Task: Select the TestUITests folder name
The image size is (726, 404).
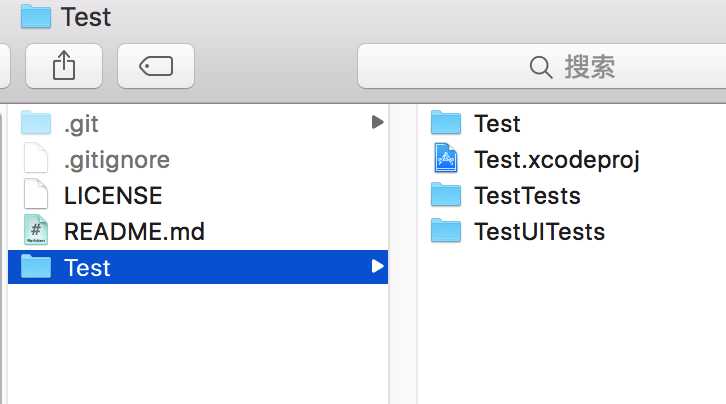Action: pyautogui.click(x=539, y=231)
